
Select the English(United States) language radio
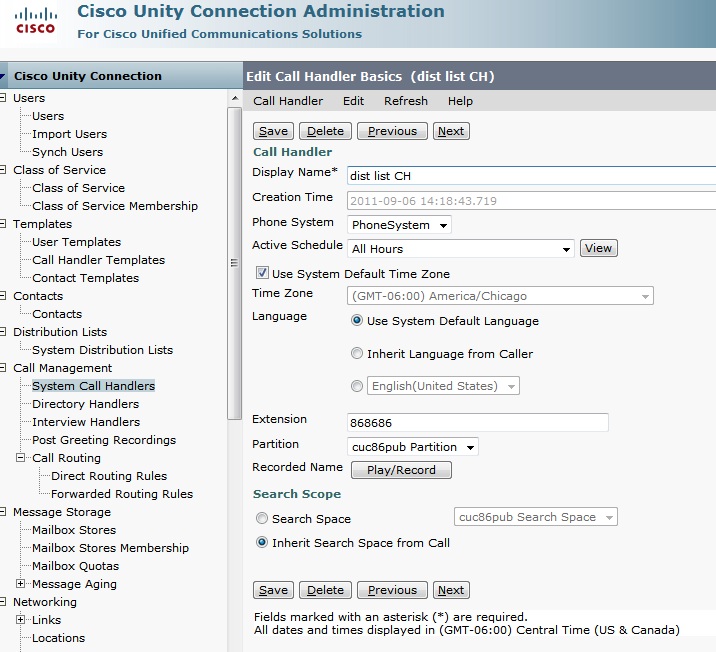click(357, 386)
